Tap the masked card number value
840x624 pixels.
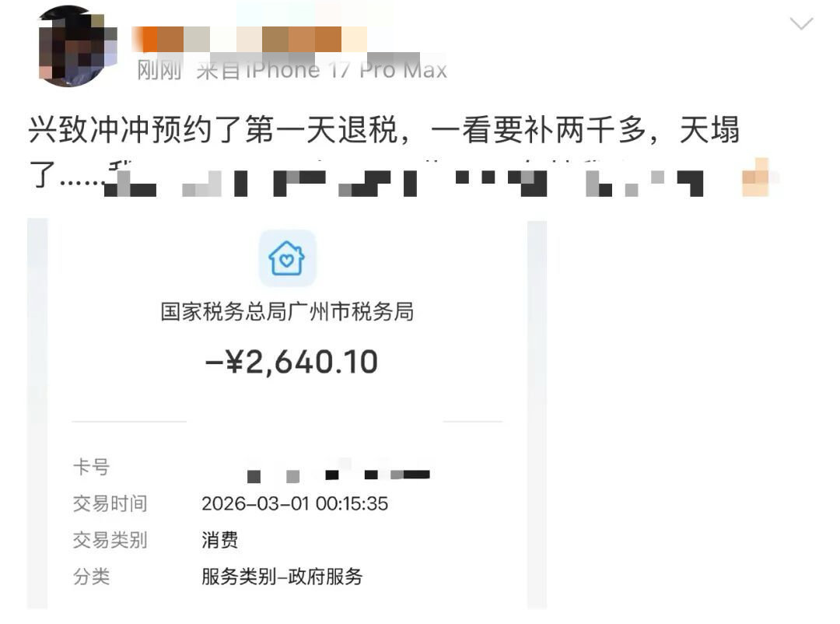pos(338,473)
